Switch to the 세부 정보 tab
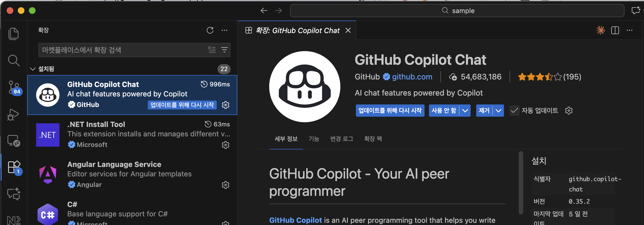644x225 pixels. tap(286, 139)
